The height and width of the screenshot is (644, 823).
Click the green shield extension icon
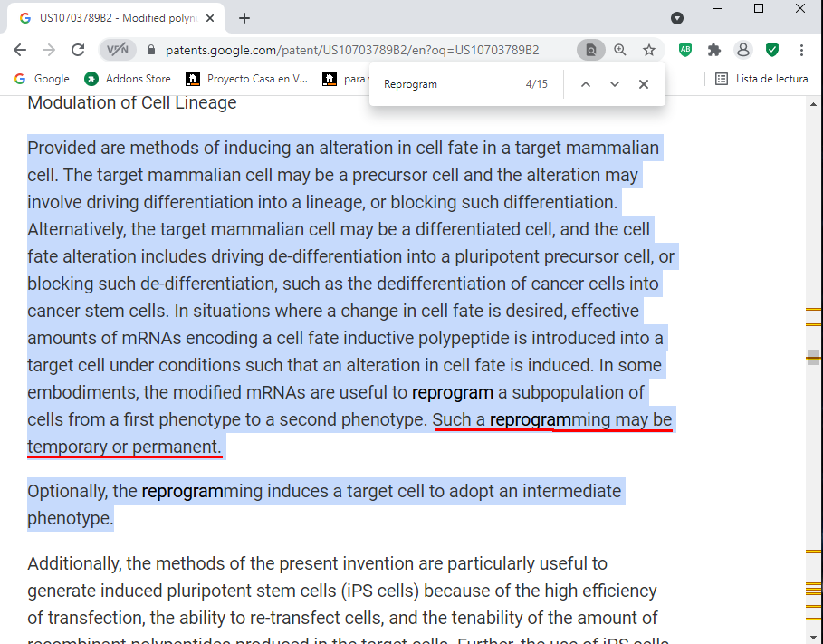(x=772, y=51)
